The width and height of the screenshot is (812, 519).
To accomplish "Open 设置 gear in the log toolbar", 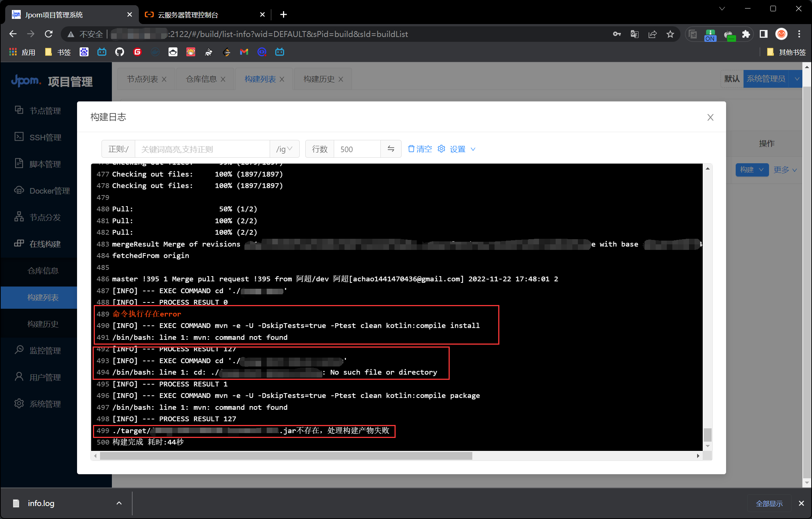I will (441, 149).
